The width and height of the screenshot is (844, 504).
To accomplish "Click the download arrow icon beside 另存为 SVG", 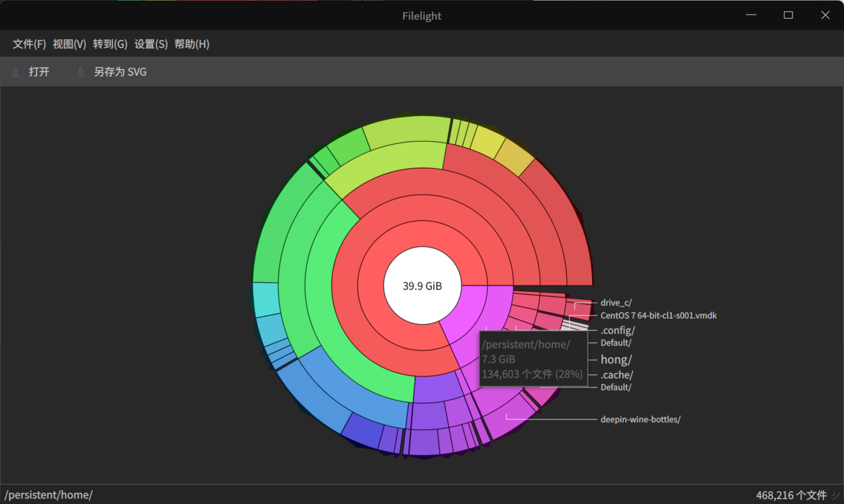I will (x=81, y=72).
